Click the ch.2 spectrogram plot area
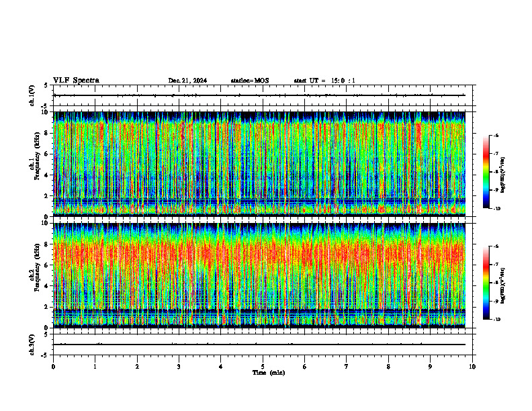The width and height of the screenshot is (532, 411). [259, 275]
